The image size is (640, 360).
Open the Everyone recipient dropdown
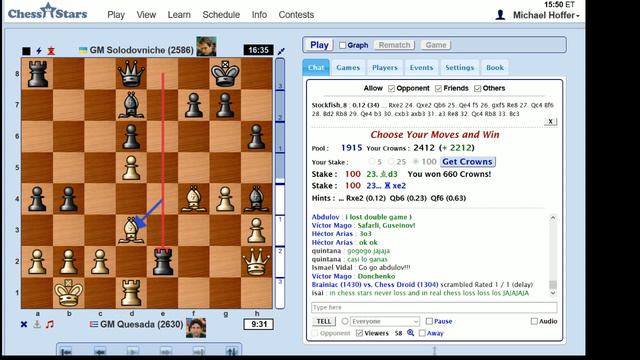click(385, 321)
